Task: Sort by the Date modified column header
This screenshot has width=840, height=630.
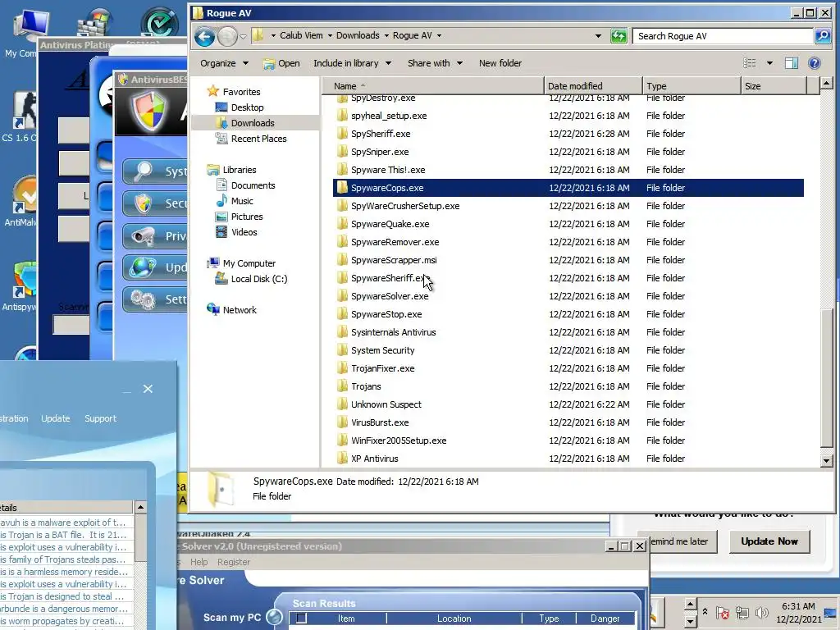Action: point(592,85)
